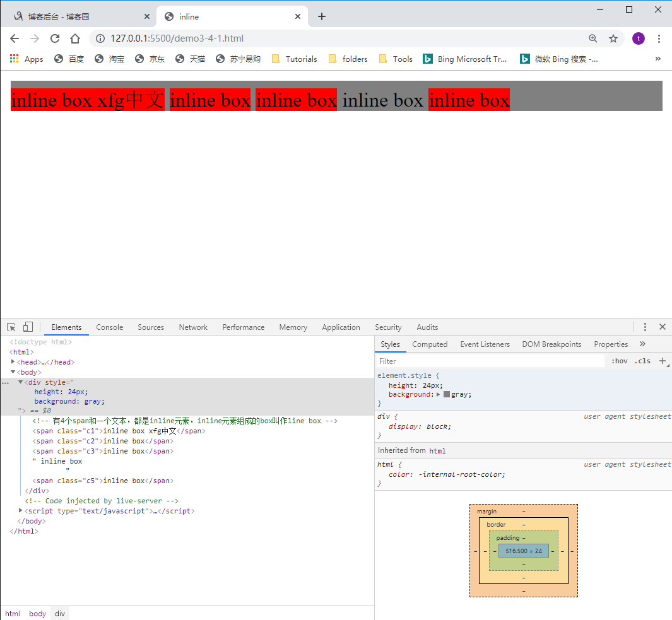This screenshot has width=672, height=620.
Task: Toggle the .cls class editor
Action: pyautogui.click(x=642, y=361)
